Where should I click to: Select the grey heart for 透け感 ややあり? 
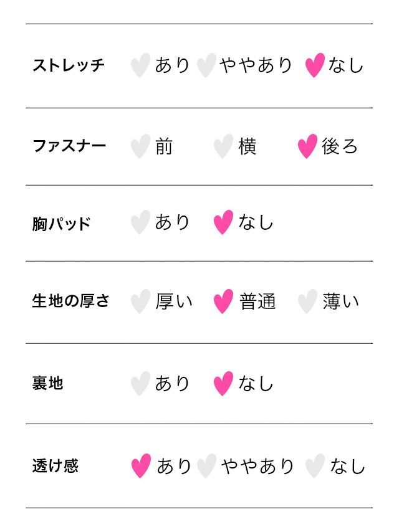click(206, 466)
